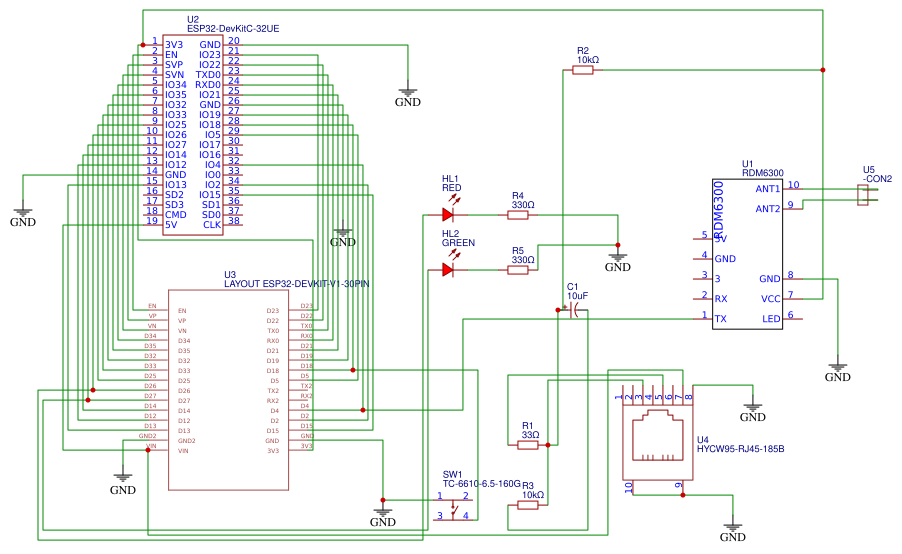Click the 'CLK' pin label on U2
The image size is (902, 554).
212,225
